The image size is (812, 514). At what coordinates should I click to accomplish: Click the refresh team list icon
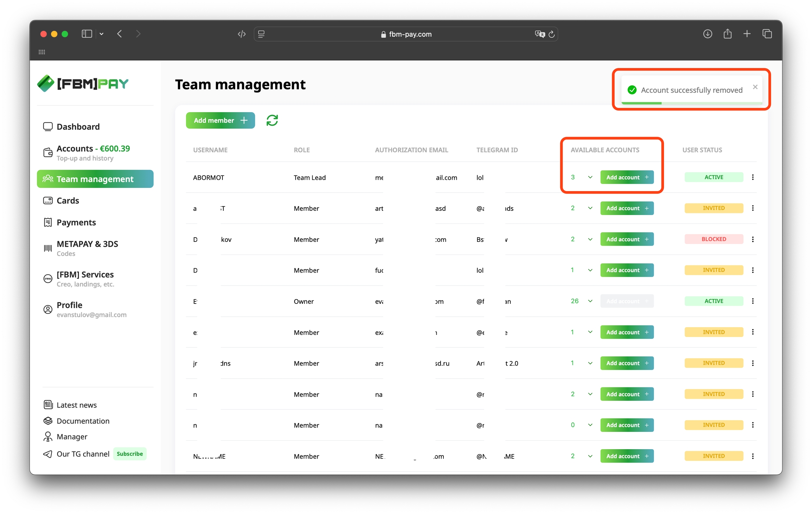coord(272,120)
